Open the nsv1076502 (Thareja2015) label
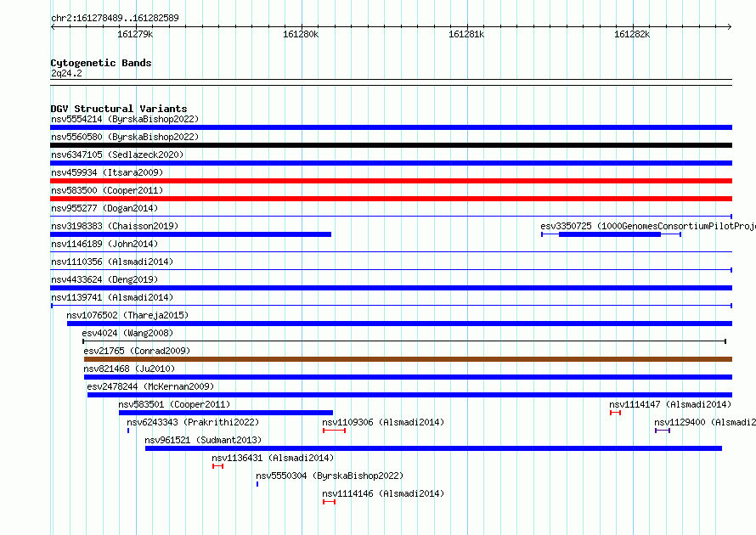This screenshot has width=756, height=535. click(x=127, y=315)
